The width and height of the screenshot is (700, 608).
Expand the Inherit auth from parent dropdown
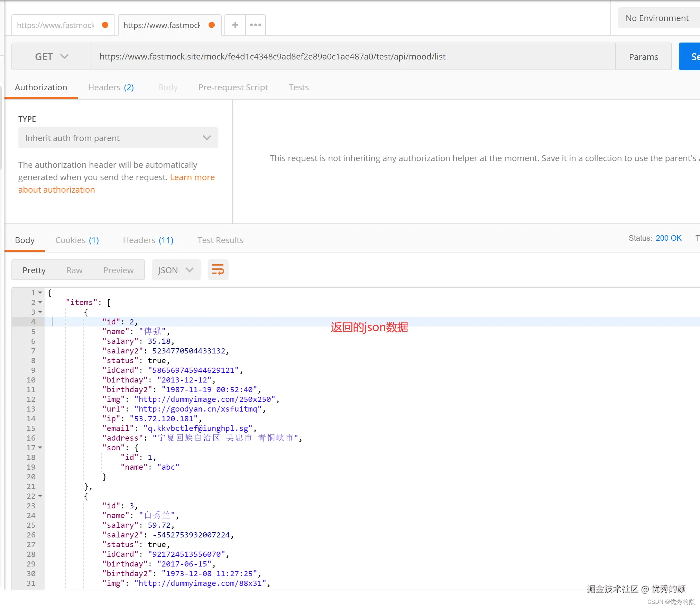tap(118, 138)
